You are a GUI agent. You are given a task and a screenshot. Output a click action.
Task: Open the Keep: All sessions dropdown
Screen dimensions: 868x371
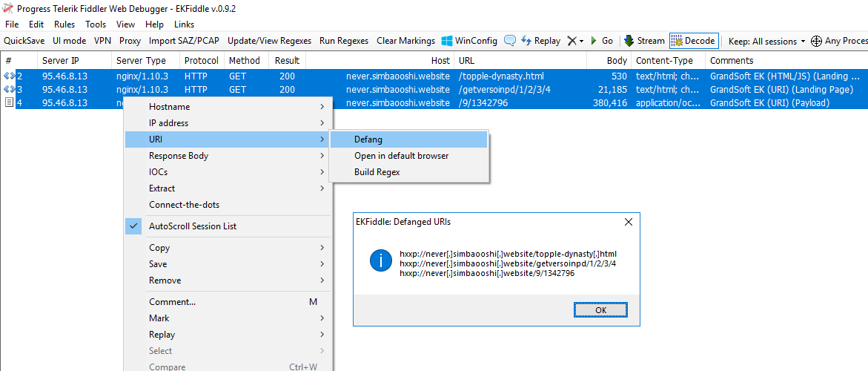point(766,41)
